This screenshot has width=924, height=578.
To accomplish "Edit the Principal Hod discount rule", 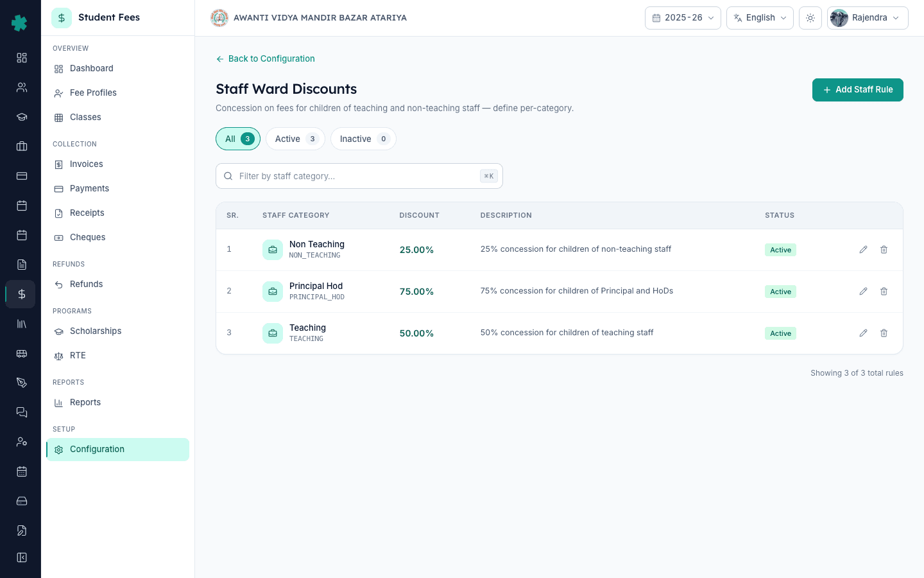I will [x=863, y=292].
